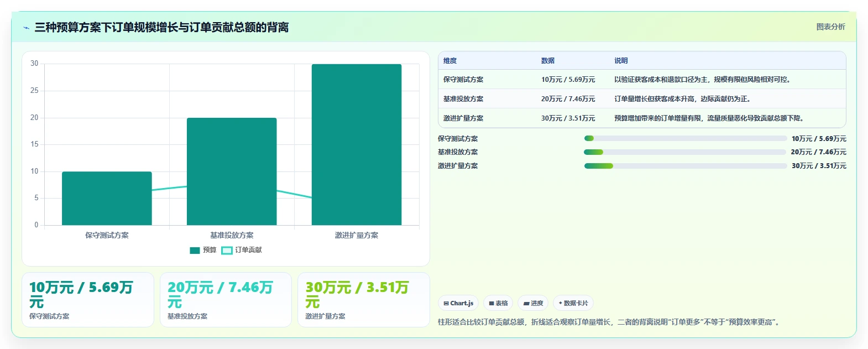The image size is (868, 349).
Task: Select the 数据卡片 tag button
Action: tap(573, 303)
